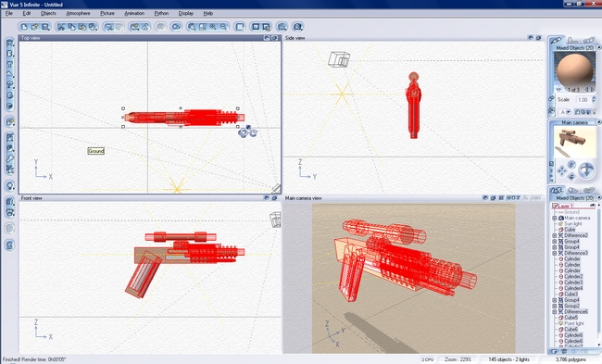Screen dimensions: 602x364
Task: Toggle the light bulb option under Scale
Action: tap(595, 112)
